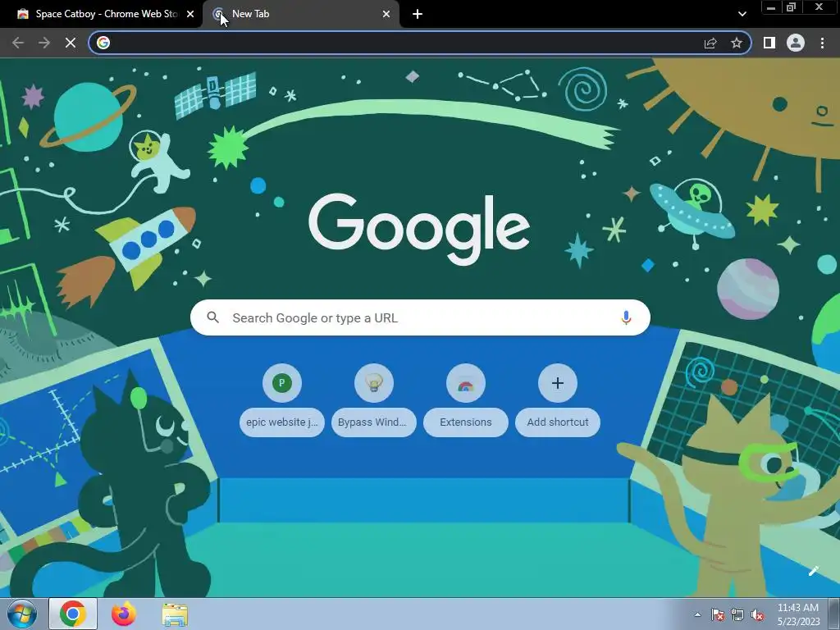Stop loading the page

[71, 43]
